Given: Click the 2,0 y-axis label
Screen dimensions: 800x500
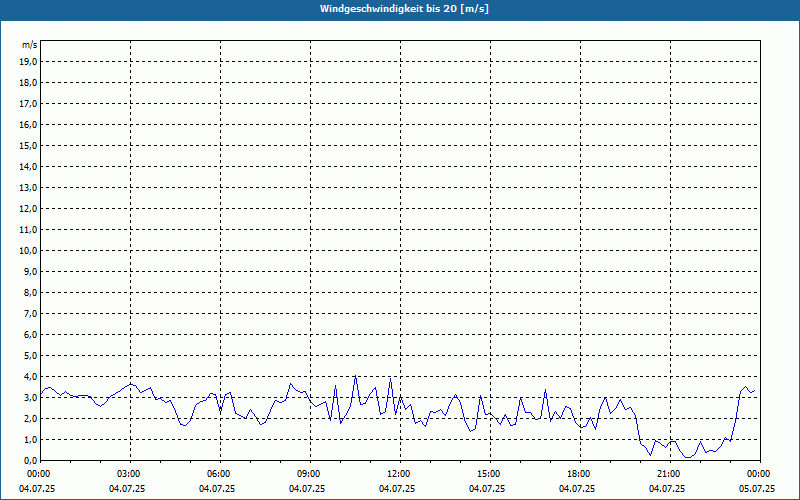Looking at the screenshot, I should (31, 418).
